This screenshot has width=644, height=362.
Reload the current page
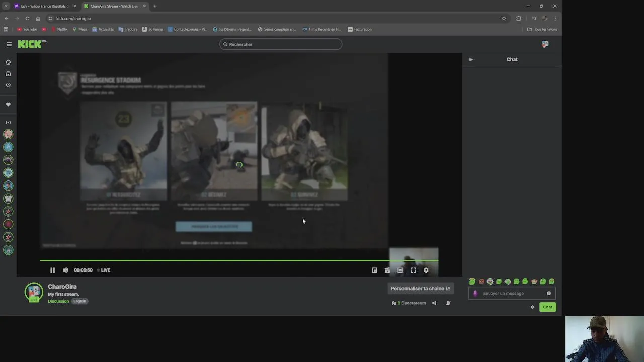27,18
